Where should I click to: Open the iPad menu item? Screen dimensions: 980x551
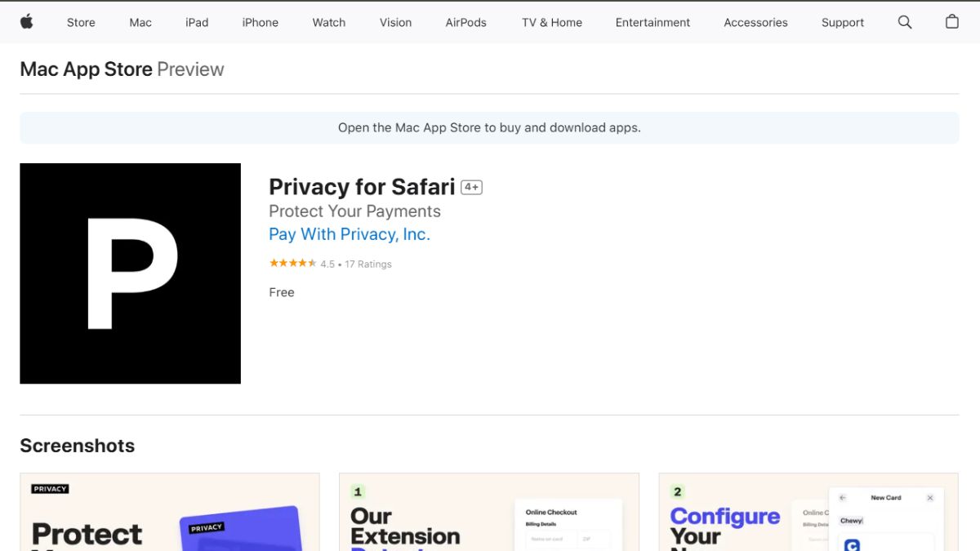point(197,22)
